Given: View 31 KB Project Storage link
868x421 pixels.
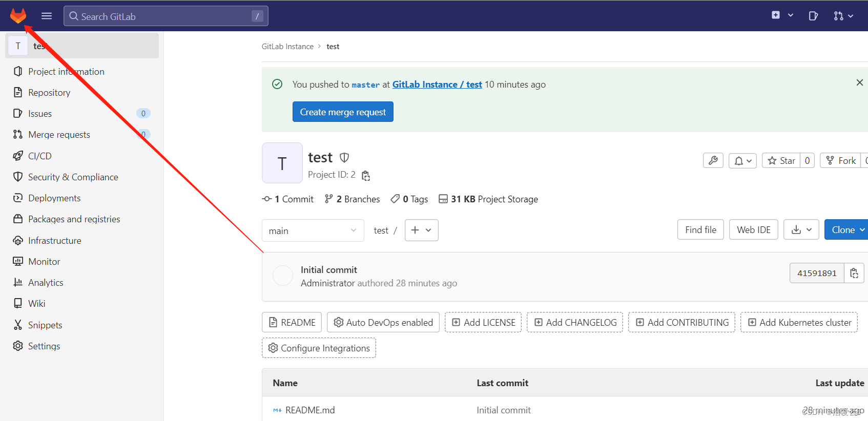Looking at the screenshot, I should coord(488,199).
